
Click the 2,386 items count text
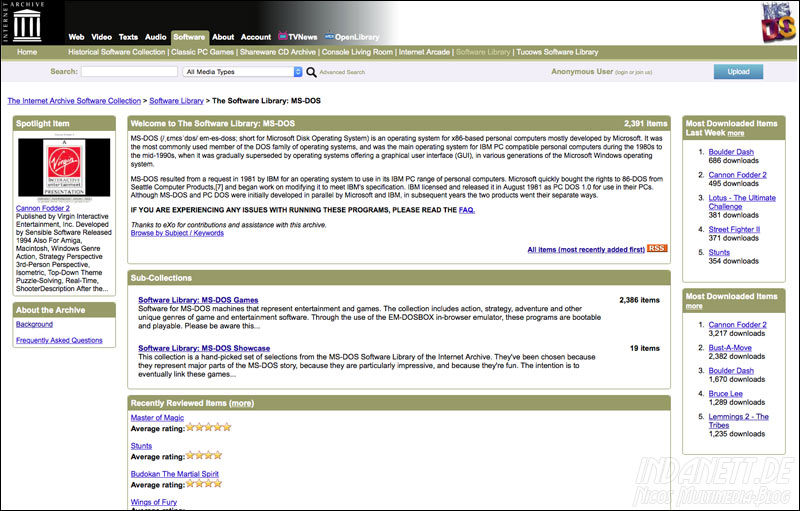[639, 300]
